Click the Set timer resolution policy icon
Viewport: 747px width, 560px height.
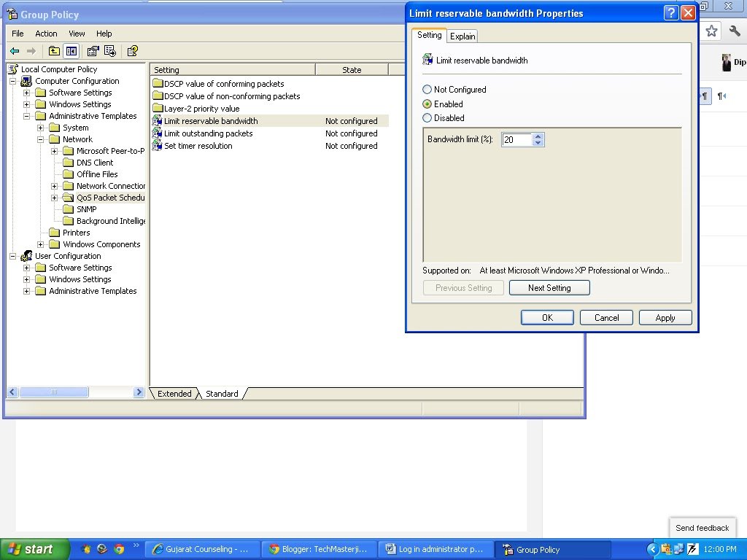[x=158, y=146]
